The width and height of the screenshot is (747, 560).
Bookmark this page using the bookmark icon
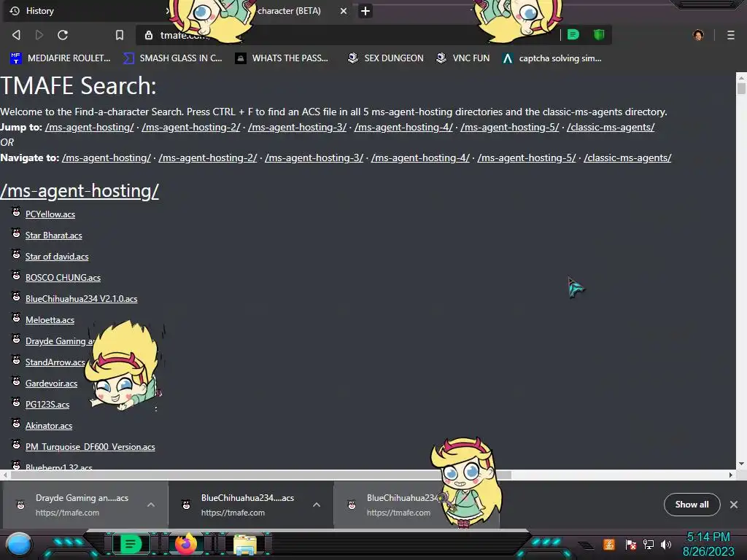pyautogui.click(x=120, y=35)
